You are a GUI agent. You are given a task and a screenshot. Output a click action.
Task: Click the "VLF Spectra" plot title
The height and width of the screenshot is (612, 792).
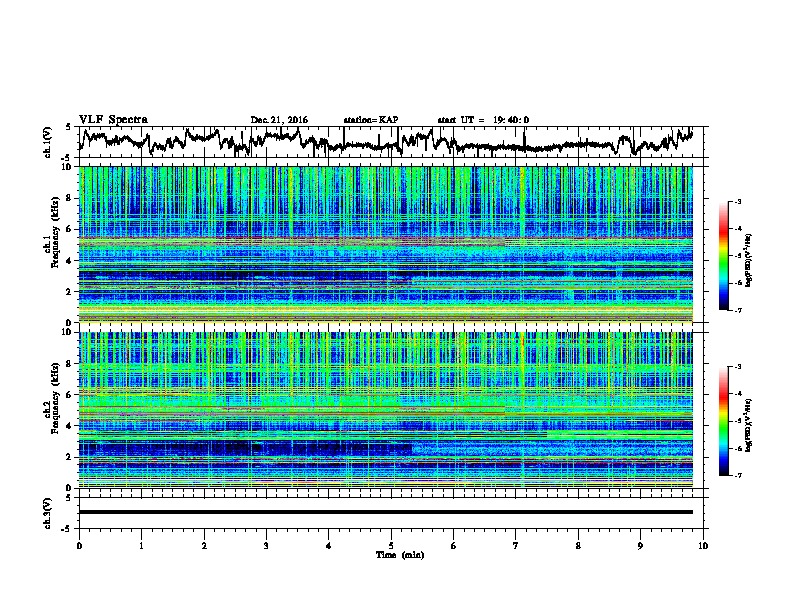pyautogui.click(x=113, y=120)
